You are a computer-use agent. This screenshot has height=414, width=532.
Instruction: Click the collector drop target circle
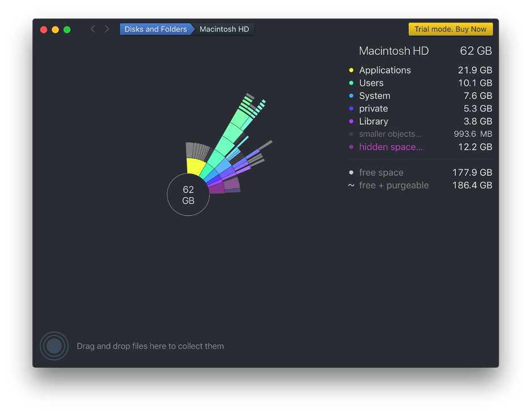[x=54, y=346]
